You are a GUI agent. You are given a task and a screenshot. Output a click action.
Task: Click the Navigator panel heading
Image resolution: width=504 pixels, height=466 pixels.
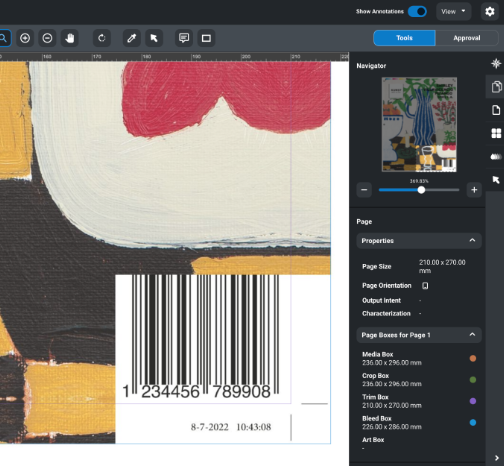click(x=371, y=66)
